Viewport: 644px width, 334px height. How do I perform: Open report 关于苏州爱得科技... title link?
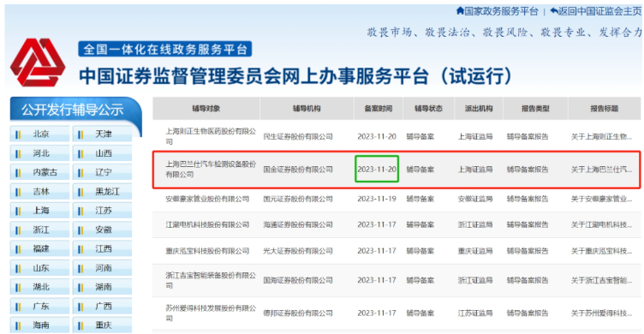coord(601,313)
